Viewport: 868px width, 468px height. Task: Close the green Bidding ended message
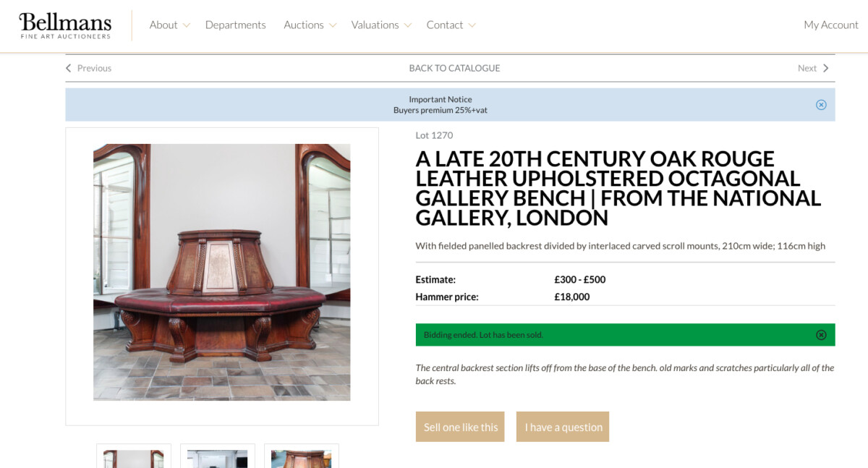[821, 335]
